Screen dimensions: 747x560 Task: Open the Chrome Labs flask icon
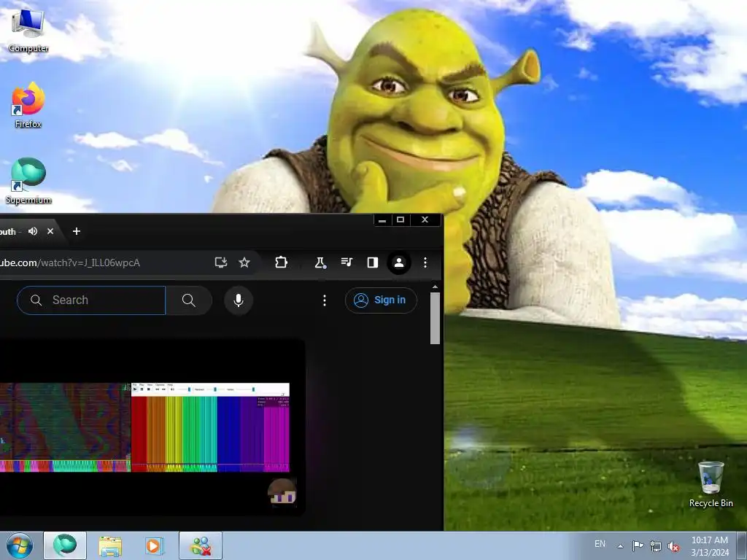coord(320,262)
